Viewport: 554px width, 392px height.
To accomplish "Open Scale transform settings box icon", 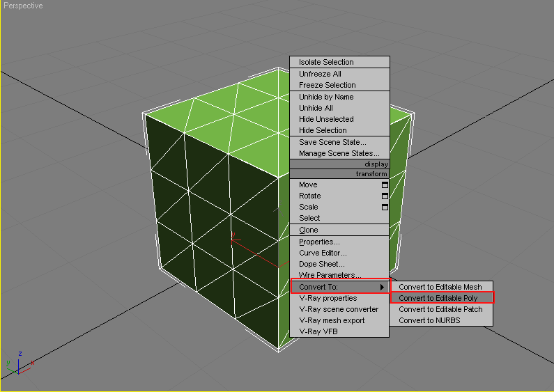I will (385, 207).
